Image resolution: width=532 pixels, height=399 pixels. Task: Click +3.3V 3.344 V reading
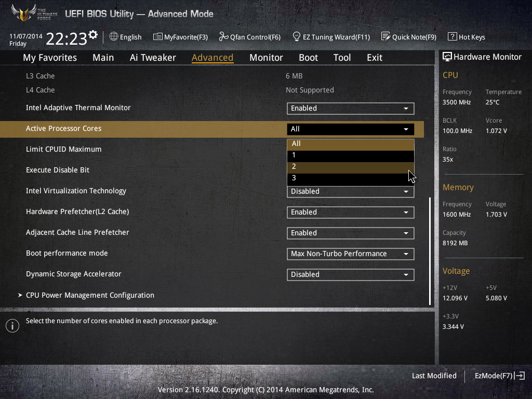[x=453, y=326]
